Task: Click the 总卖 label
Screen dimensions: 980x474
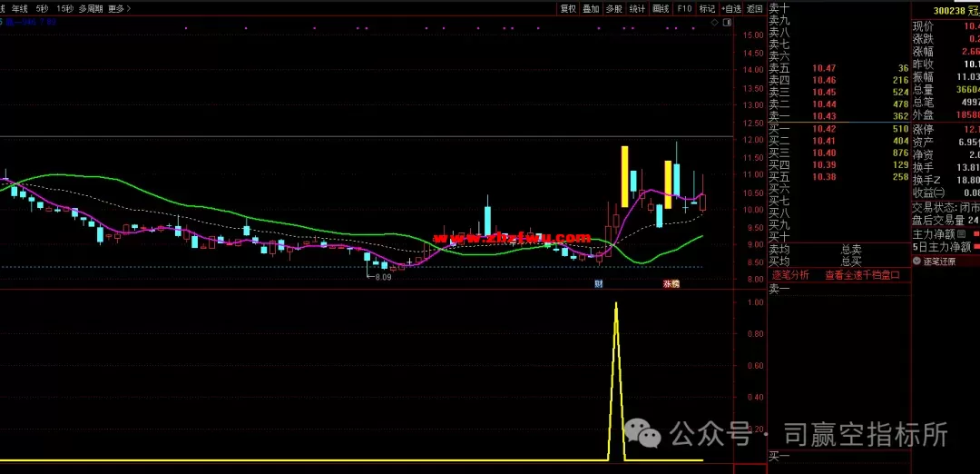Action: 851,249
